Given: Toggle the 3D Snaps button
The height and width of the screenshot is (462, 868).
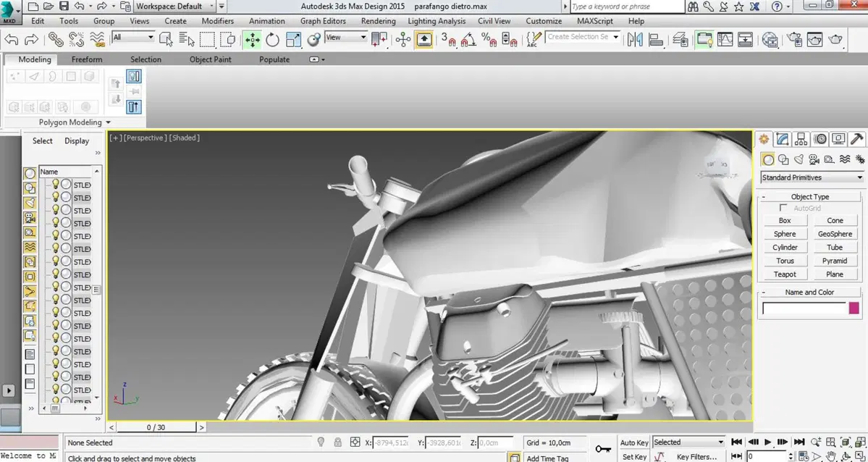Looking at the screenshot, I should coord(448,39).
